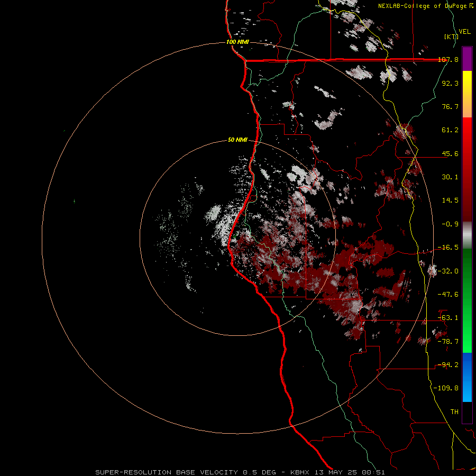Click the -63.1 value on velocity scale
The width and height of the screenshot is (476, 476).
pyautogui.click(x=448, y=318)
